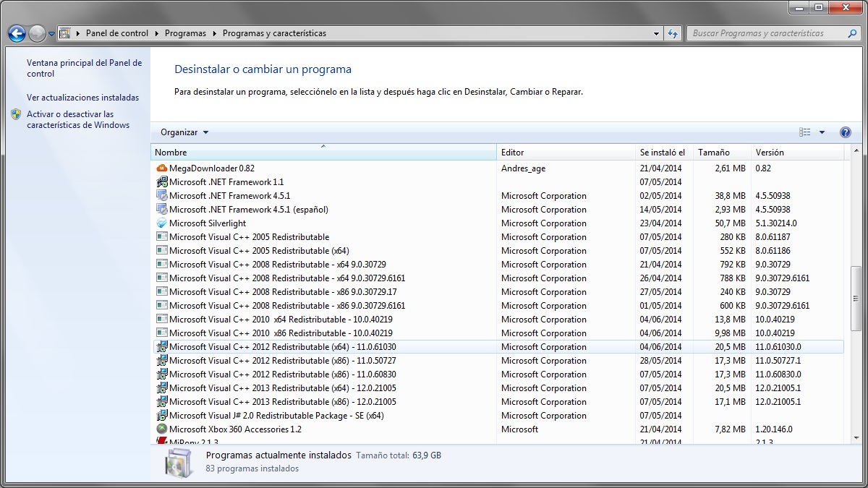Sort by the Se instaló el column

tap(664, 153)
